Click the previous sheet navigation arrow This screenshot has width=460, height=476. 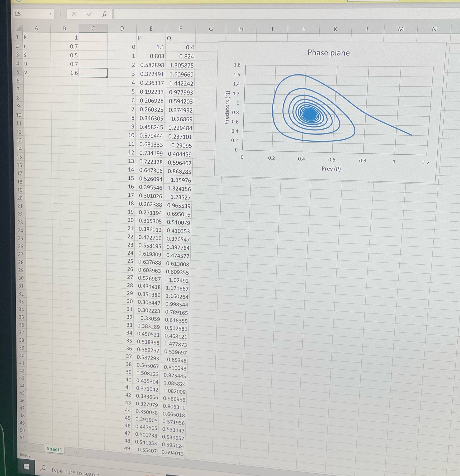[x=24, y=446]
